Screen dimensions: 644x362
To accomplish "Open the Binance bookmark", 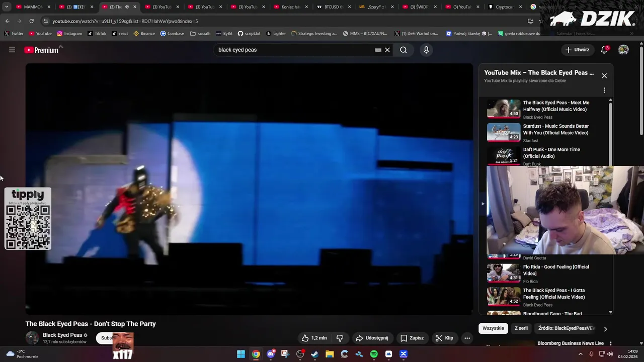I will (144, 33).
